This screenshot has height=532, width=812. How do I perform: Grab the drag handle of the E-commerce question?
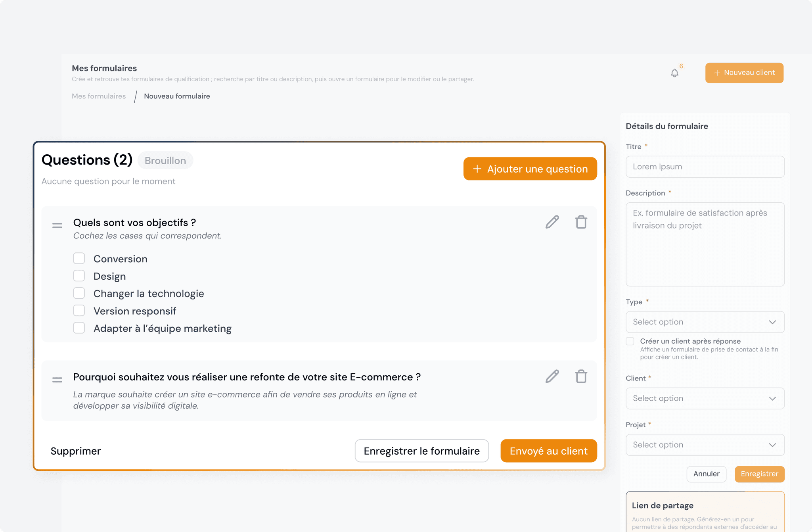click(x=57, y=380)
